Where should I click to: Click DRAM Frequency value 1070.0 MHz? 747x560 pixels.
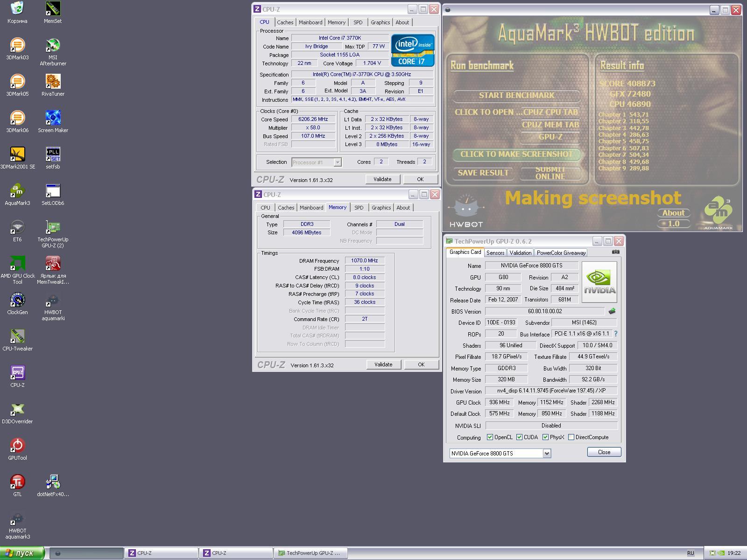[x=365, y=260]
